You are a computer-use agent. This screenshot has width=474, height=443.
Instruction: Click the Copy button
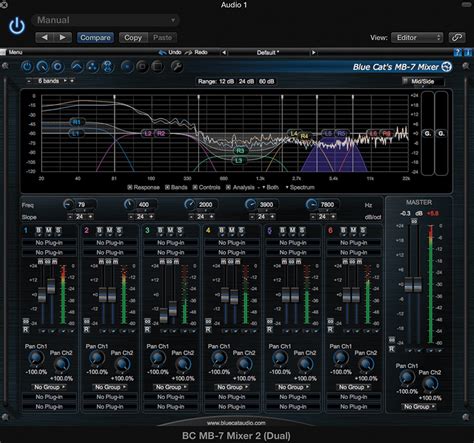(x=133, y=37)
